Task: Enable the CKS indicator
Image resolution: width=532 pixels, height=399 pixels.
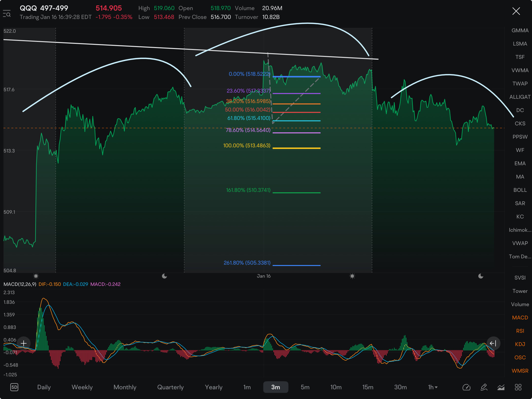Action: pos(520,123)
